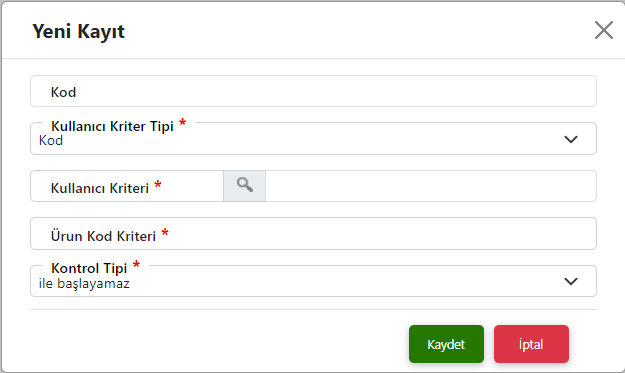Open dropdown showing ile başlayamaz
Screen dimensions: 625x373
tap(313, 281)
